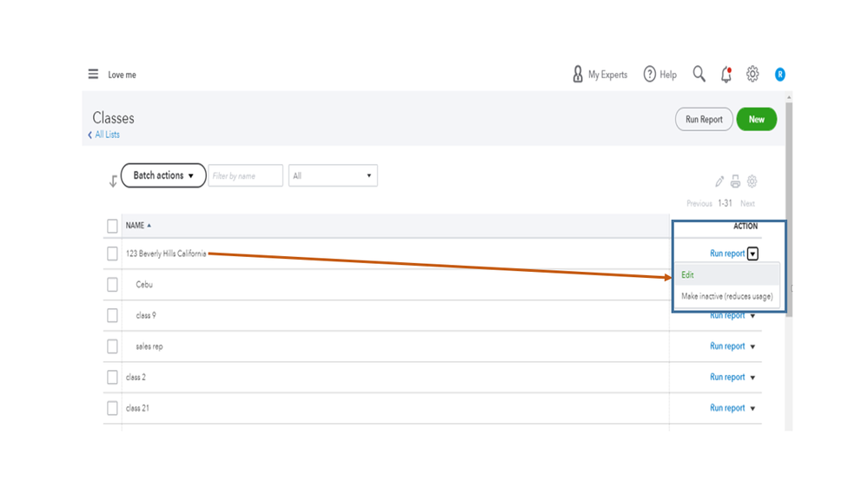The width and height of the screenshot is (868, 488).
Task: Select Make inactive (reduces usage) option
Action: coord(726,296)
